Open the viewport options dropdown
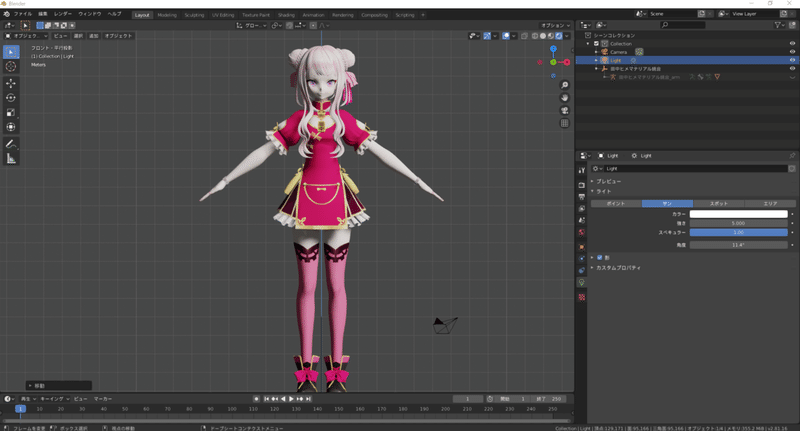 [556, 26]
